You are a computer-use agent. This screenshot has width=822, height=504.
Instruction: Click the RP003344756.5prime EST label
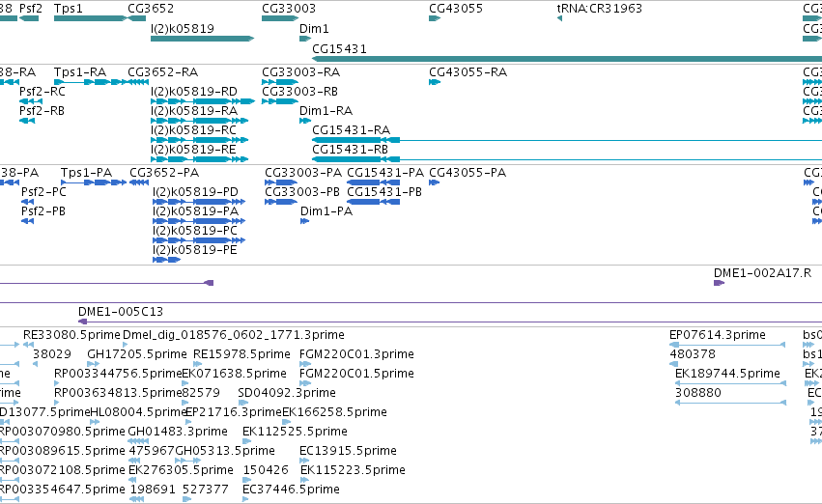(x=118, y=374)
